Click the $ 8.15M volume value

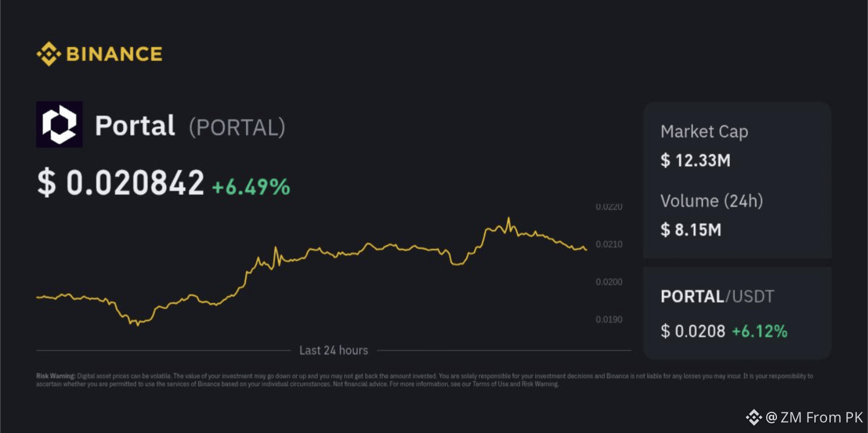(x=691, y=230)
